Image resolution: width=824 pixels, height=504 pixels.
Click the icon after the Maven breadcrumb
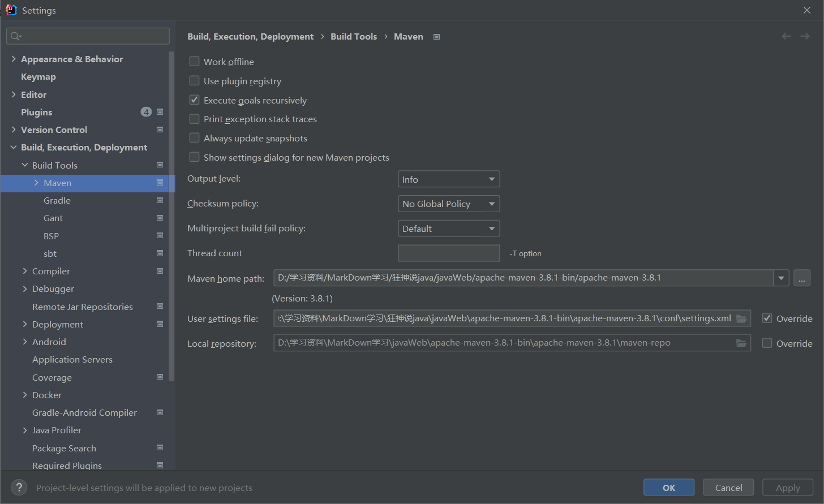(x=436, y=37)
